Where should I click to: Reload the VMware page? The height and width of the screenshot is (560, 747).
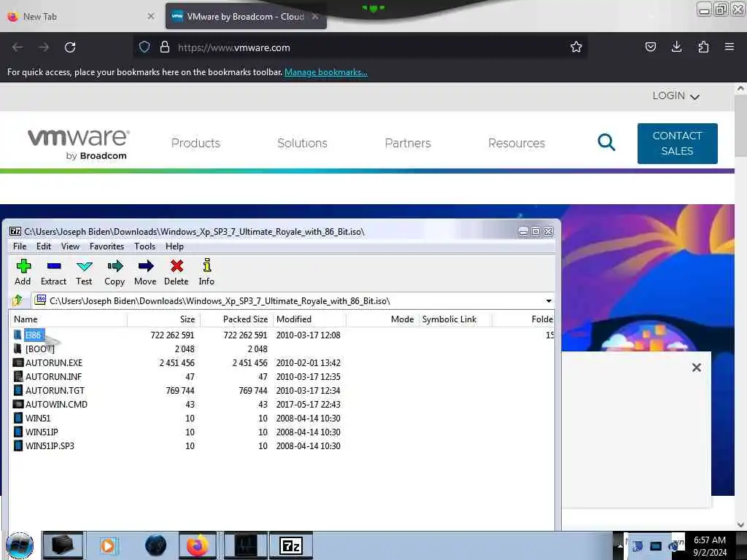[70, 47]
